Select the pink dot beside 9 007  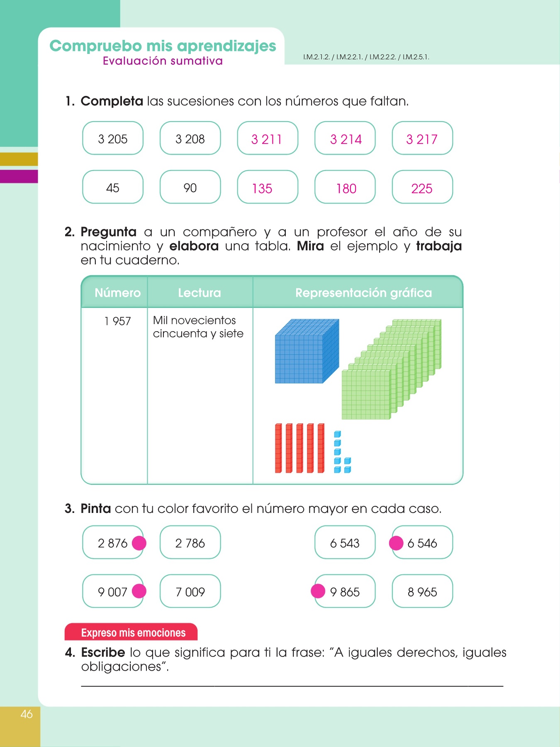(139, 591)
